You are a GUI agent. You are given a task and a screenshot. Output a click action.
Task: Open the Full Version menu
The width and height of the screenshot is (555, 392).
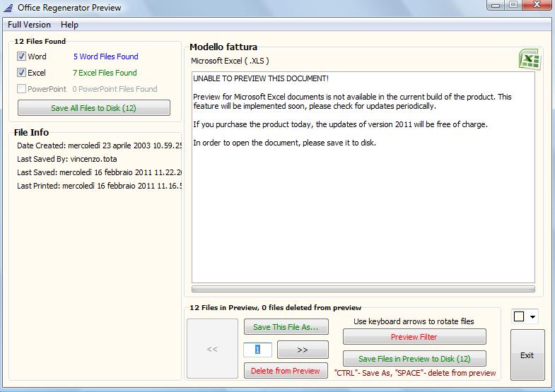pyautogui.click(x=29, y=25)
